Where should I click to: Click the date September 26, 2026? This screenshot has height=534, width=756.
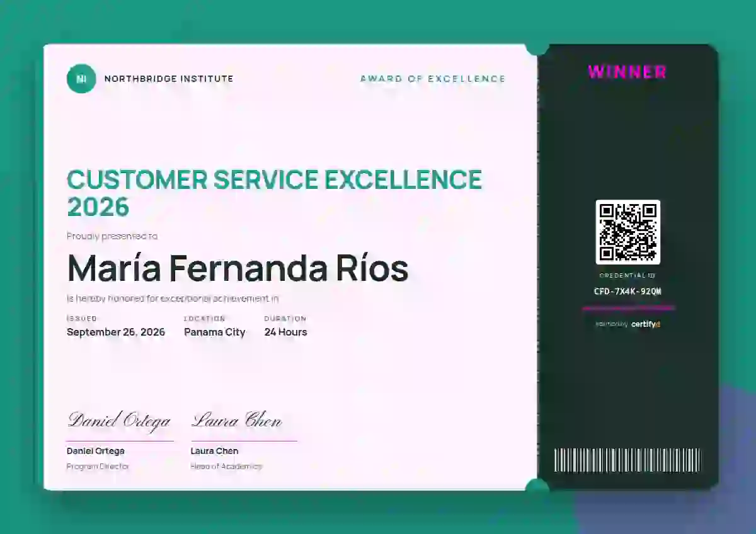pyautogui.click(x=116, y=332)
